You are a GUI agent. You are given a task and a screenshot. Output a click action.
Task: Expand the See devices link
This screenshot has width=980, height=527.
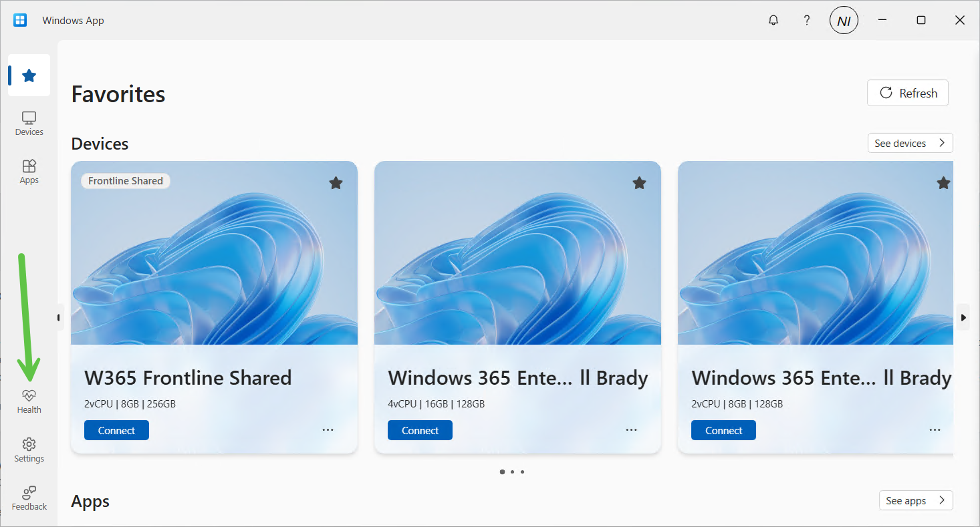910,143
